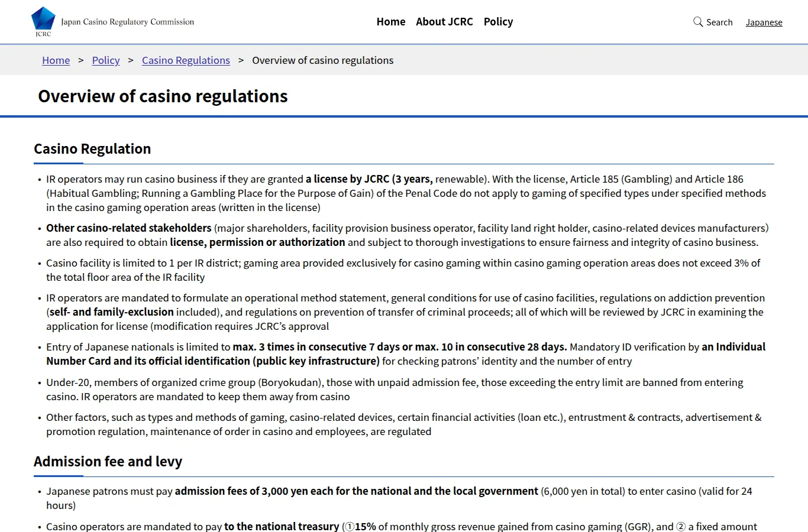Open the About JCRC menu
The image size is (808, 532).
[444, 22]
